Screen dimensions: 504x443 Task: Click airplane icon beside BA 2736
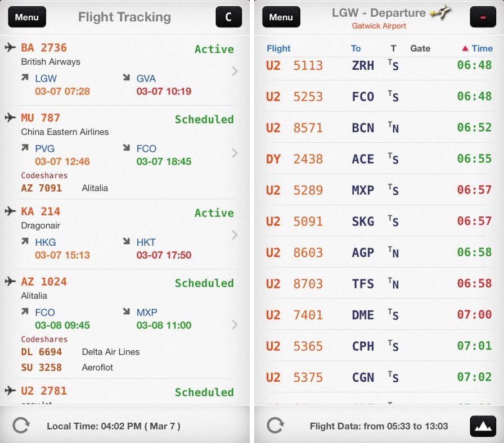[x=10, y=47]
